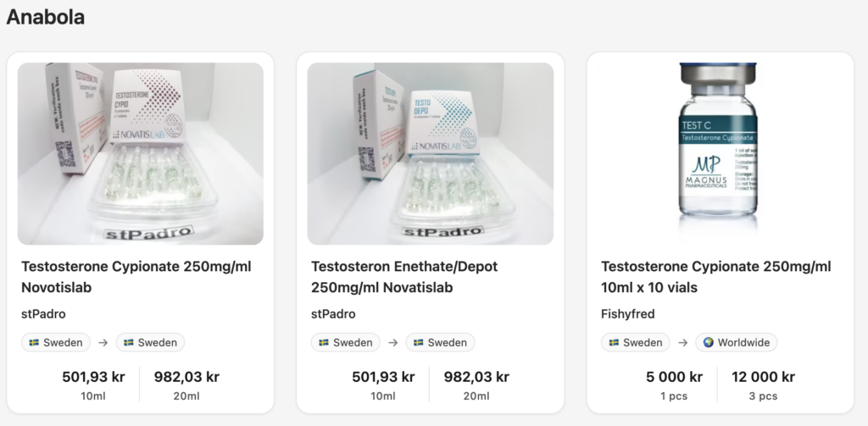Choose the 982,03 kr 20ml option on Enethate/Depot card
Image resolution: width=868 pixels, height=426 pixels.
(476, 385)
